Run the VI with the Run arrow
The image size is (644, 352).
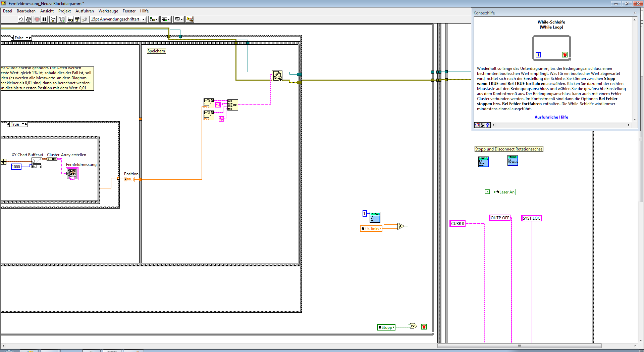[21, 19]
